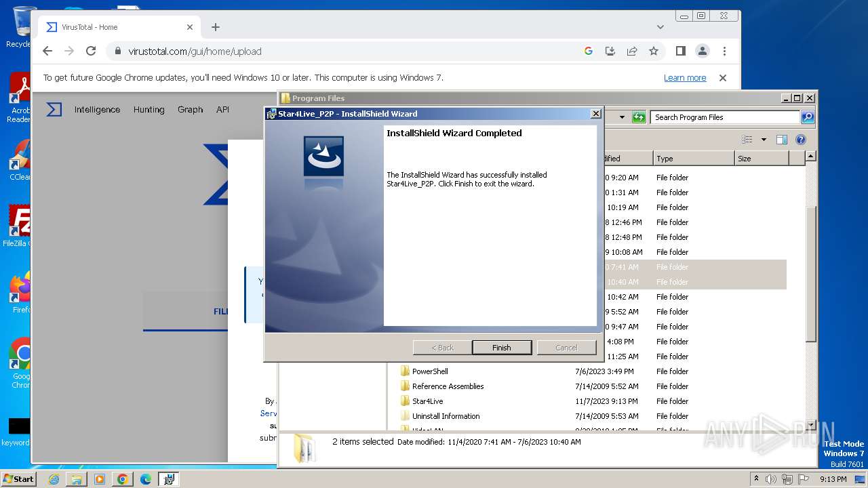Go forward in Chrome
The height and width of the screenshot is (488, 868).
(x=68, y=51)
